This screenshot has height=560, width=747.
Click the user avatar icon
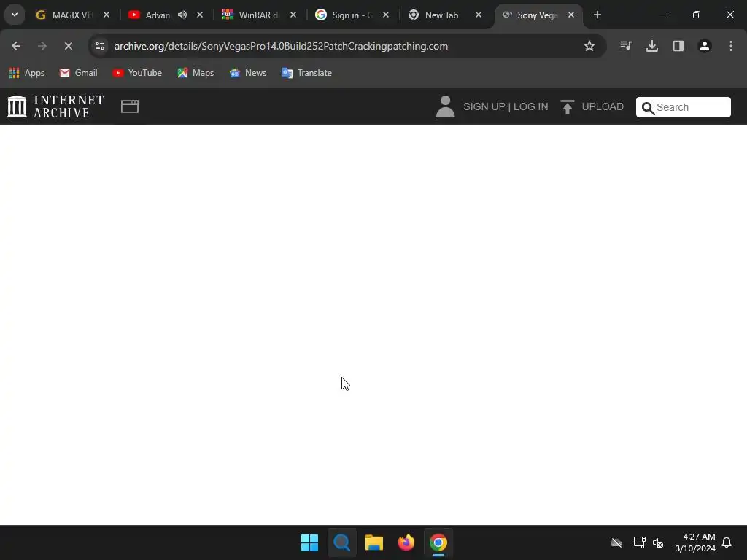click(x=446, y=106)
